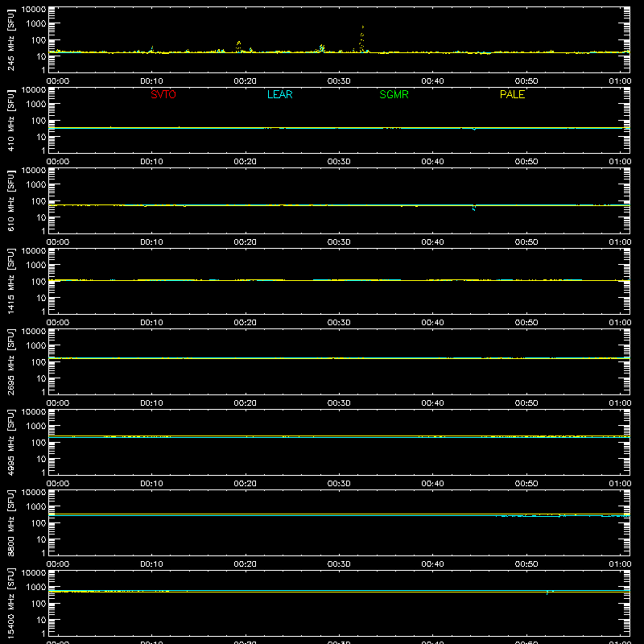Click the 10 tick label on the 15400 MHz axis
644x644 pixels.
(41, 620)
